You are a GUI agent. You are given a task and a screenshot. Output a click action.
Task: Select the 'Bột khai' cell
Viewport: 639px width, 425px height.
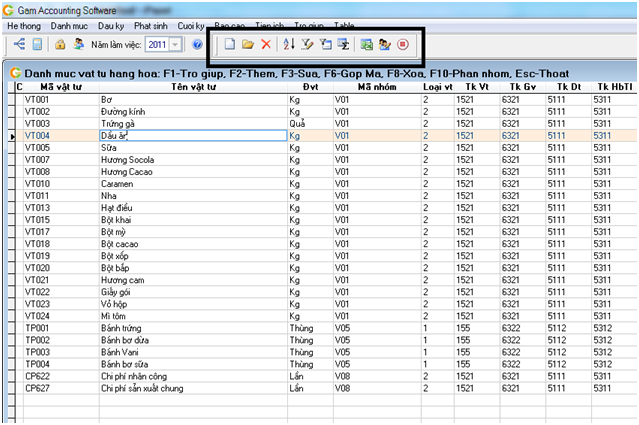(x=194, y=220)
